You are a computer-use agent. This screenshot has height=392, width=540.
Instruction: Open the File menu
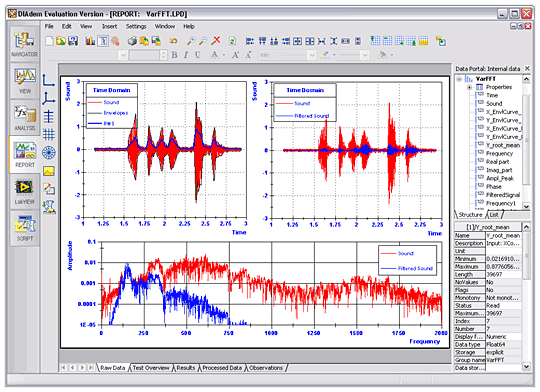[x=49, y=26]
